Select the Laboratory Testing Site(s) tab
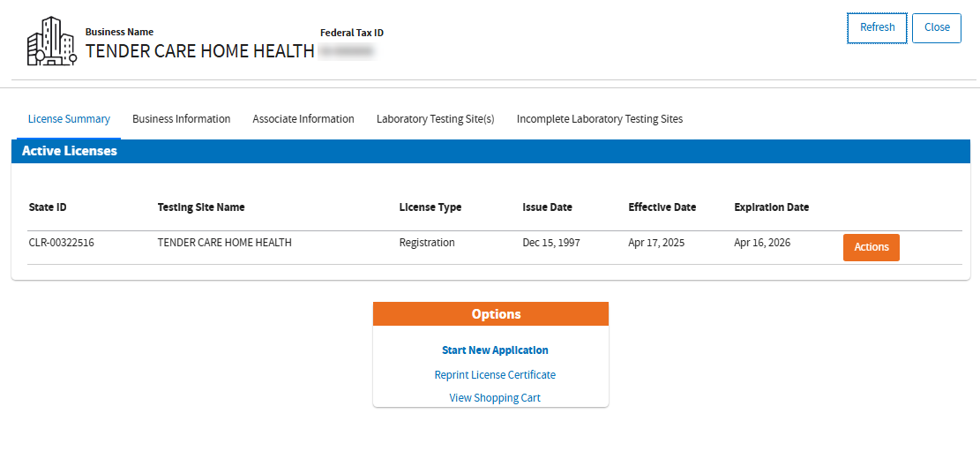Screen dimensions: 980x459 [x=435, y=119]
